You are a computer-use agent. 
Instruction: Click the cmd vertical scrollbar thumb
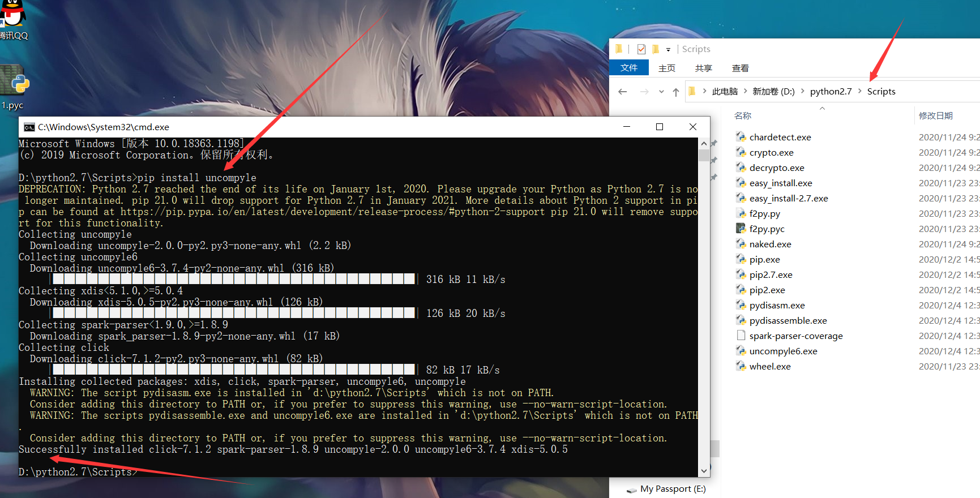[704, 156]
